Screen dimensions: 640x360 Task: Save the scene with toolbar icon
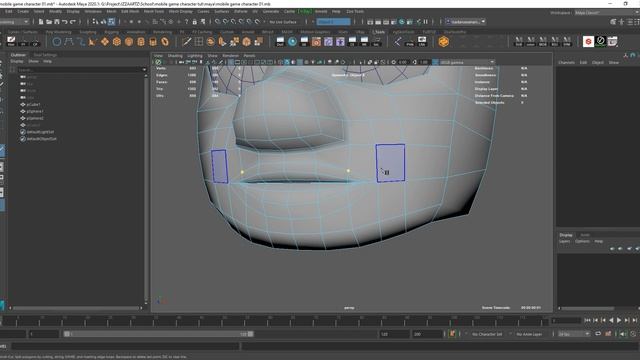(57, 22)
